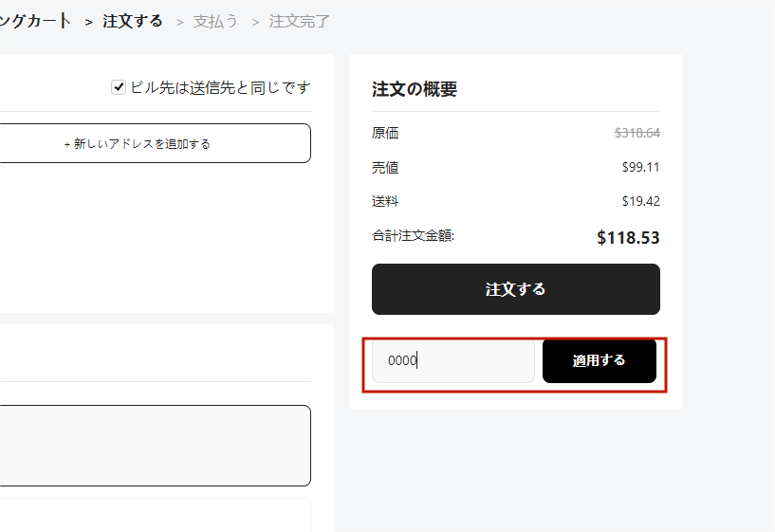The height and width of the screenshot is (532, 775).
Task: Click the order total $118.53
Action: [x=628, y=238]
